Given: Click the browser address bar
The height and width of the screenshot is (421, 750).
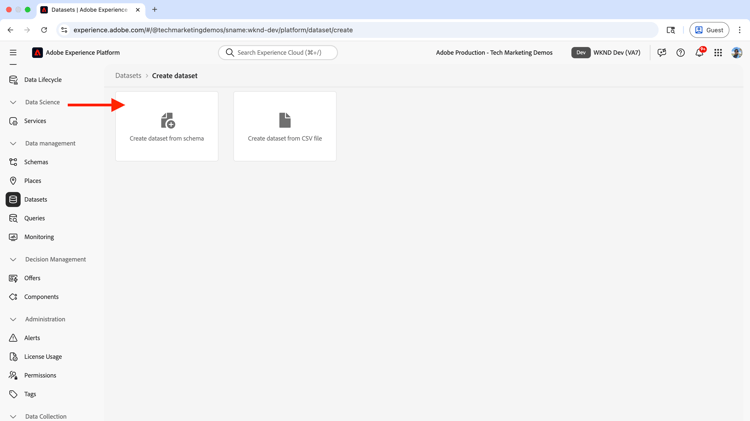Looking at the screenshot, I should pyautogui.click(x=357, y=30).
